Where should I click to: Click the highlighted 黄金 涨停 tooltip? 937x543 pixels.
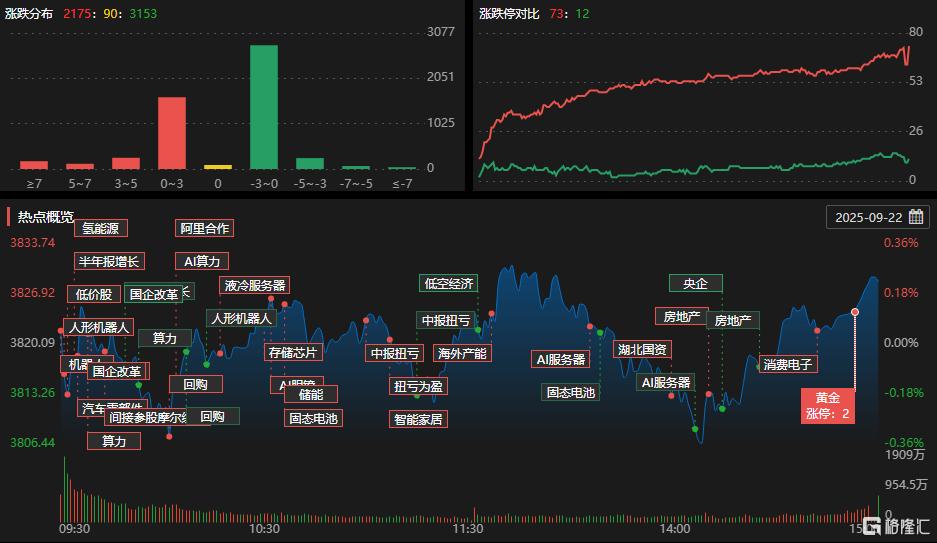tap(827, 406)
